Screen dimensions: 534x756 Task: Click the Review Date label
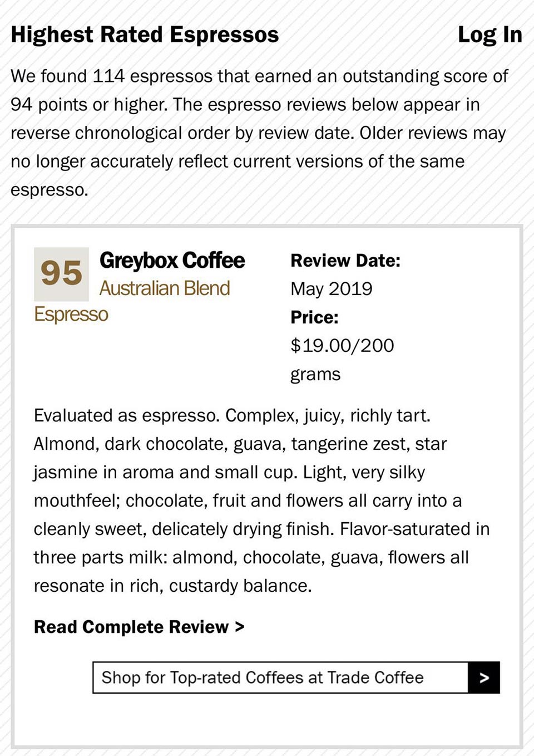(345, 261)
